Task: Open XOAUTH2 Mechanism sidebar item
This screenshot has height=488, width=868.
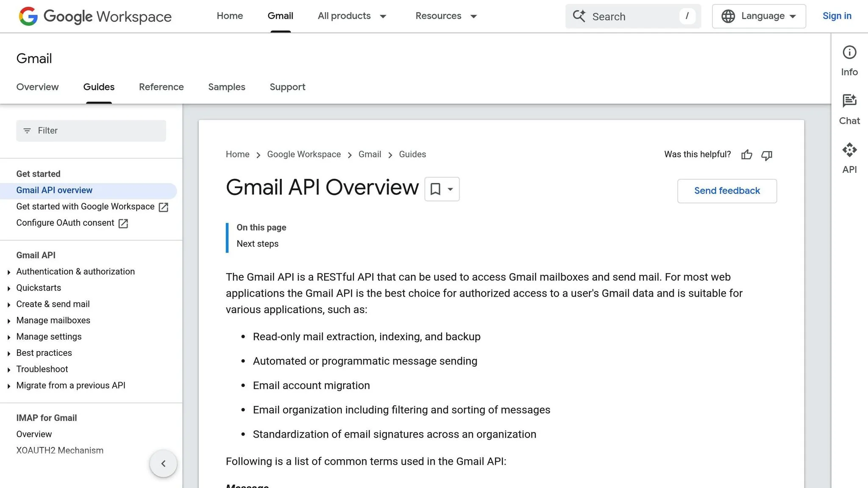Action: click(x=60, y=451)
